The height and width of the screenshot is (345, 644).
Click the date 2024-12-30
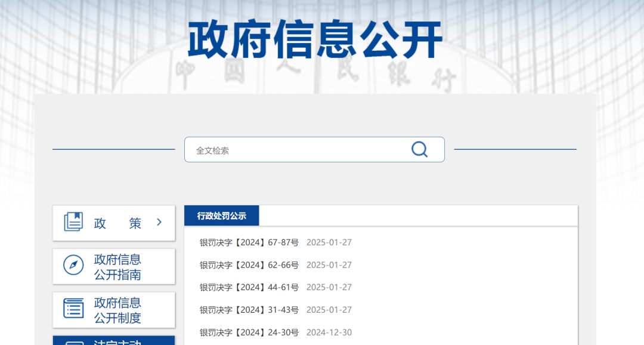(329, 332)
